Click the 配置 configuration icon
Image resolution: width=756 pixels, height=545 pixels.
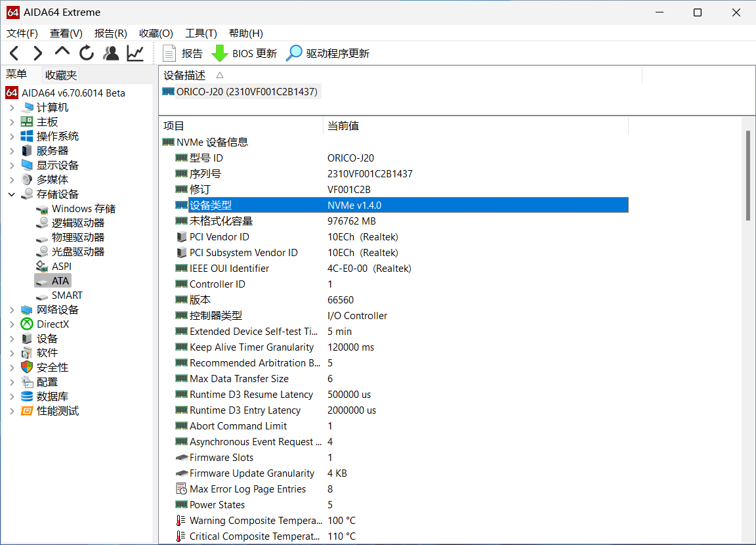tap(27, 382)
